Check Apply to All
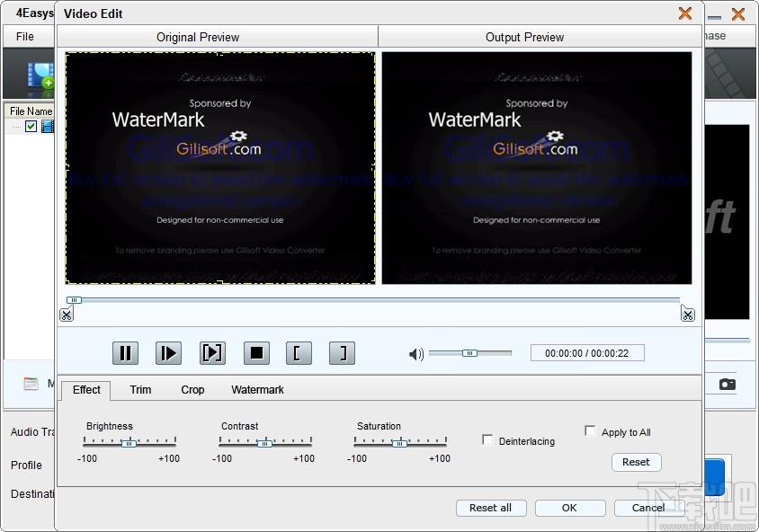 tap(590, 430)
